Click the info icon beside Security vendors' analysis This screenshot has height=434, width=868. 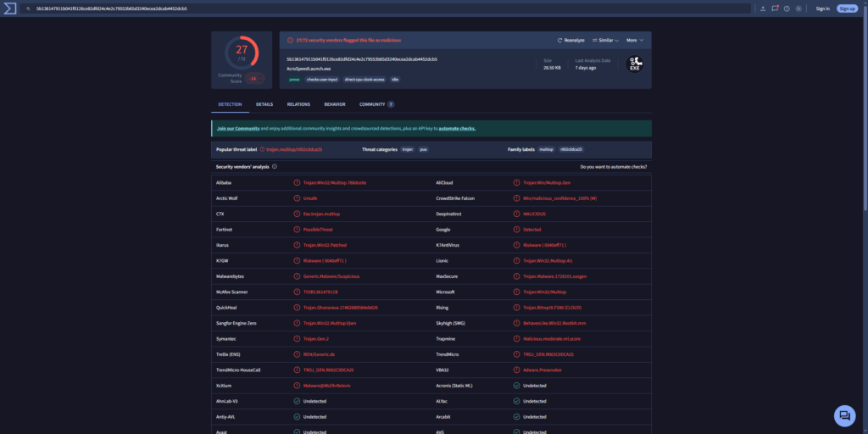tap(275, 167)
